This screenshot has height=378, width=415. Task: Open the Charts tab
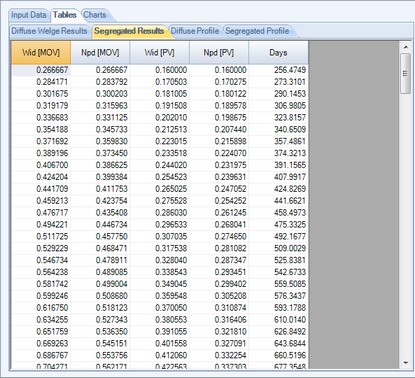coord(95,15)
